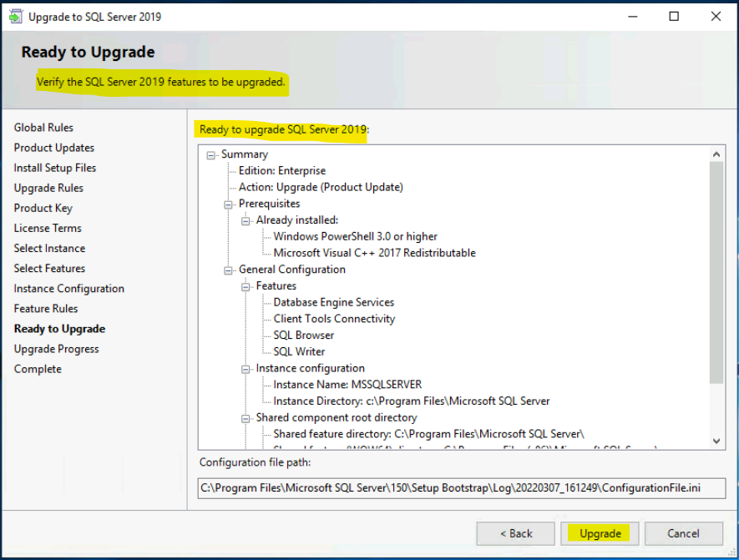Select the Instance Directory row
The image size is (739, 560).
[x=412, y=401]
